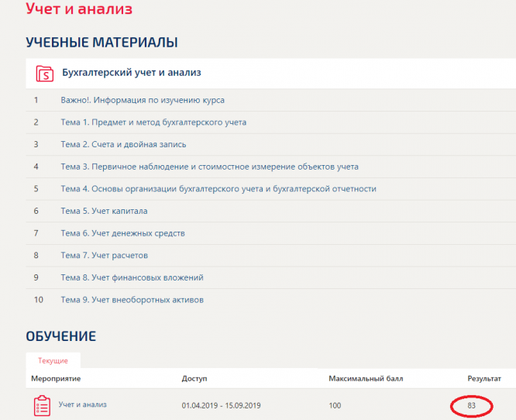
Task: Open the Учет и анализ event link
Action: pyautogui.click(x=83, y=405)
